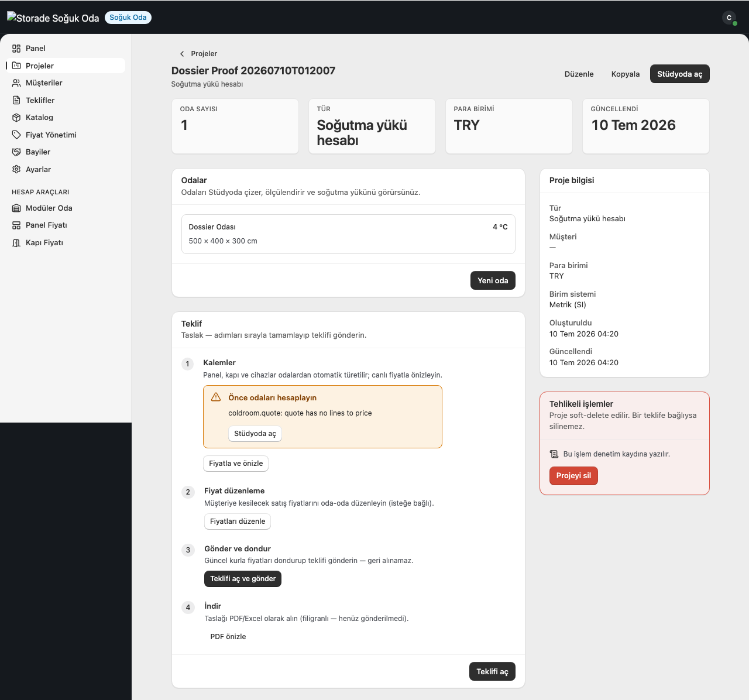This screenshot has height=700, width=749.
Task: Click the Teklifler document icon
Action: (16, 100)
